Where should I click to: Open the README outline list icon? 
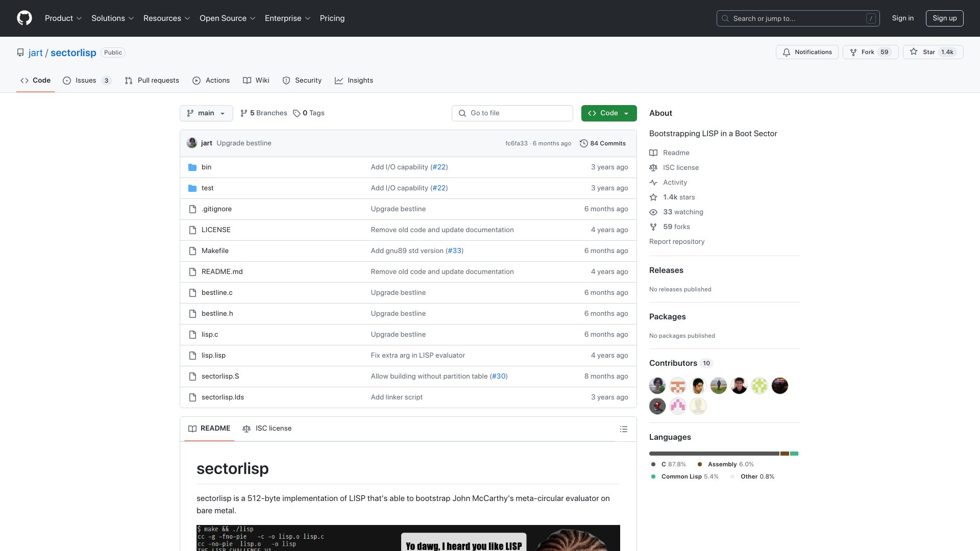coord(623,429)
